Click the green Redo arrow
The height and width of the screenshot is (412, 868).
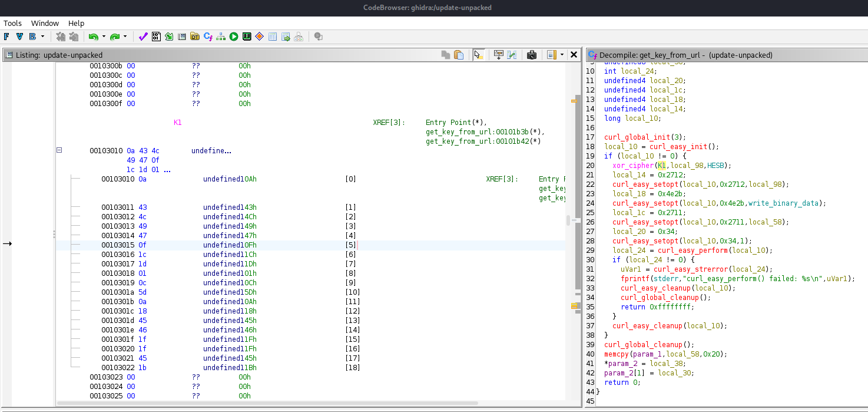coord(115,37)
